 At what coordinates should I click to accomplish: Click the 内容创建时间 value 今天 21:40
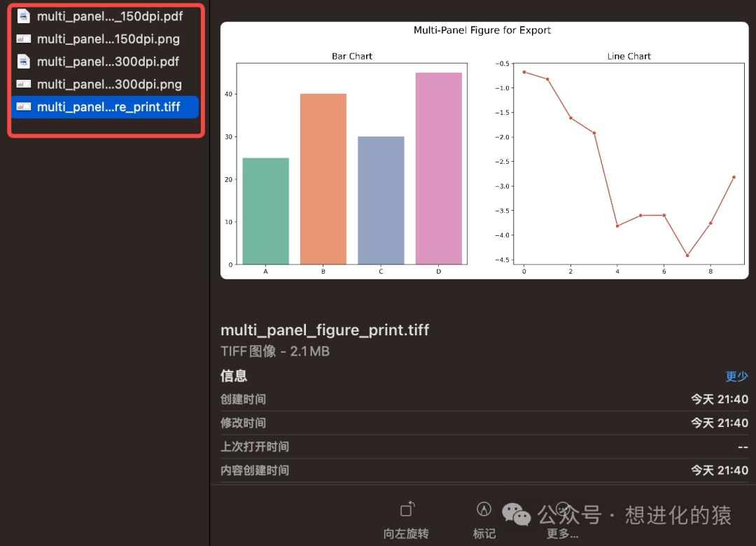[720, 470]
